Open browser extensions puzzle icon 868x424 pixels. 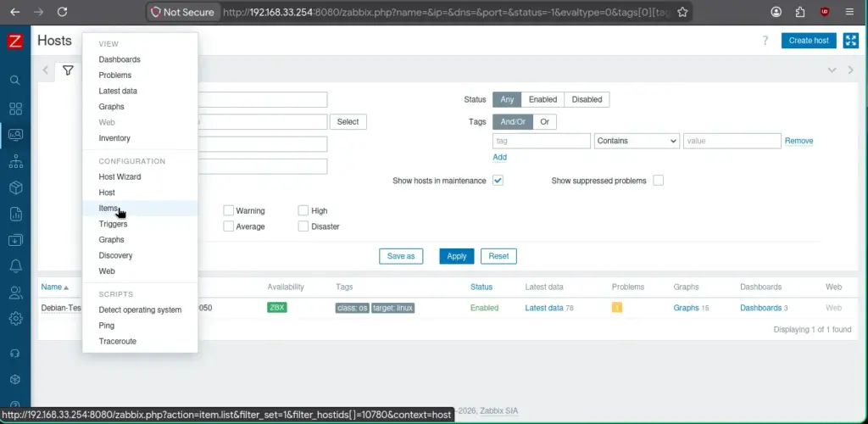(800, 12)
